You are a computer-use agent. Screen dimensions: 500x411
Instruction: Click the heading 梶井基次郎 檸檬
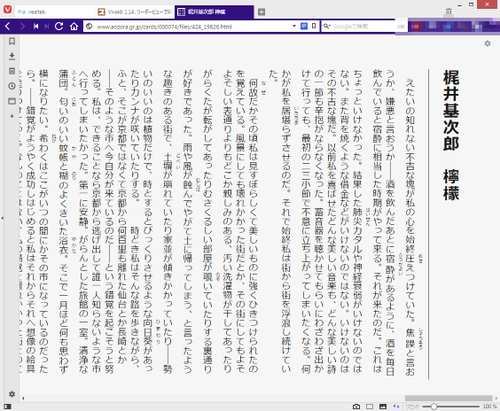[451, 135]
